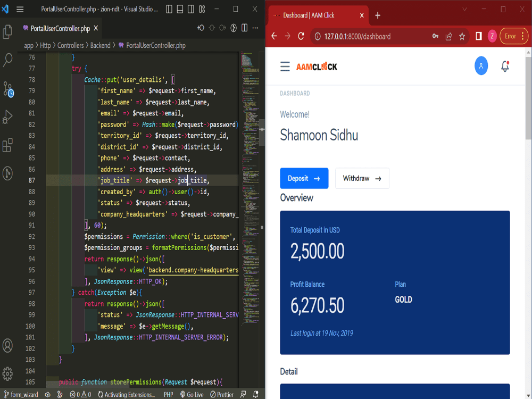The image size is (532, 399).
Task: Start the Go Live server
Action: point(192,395)
